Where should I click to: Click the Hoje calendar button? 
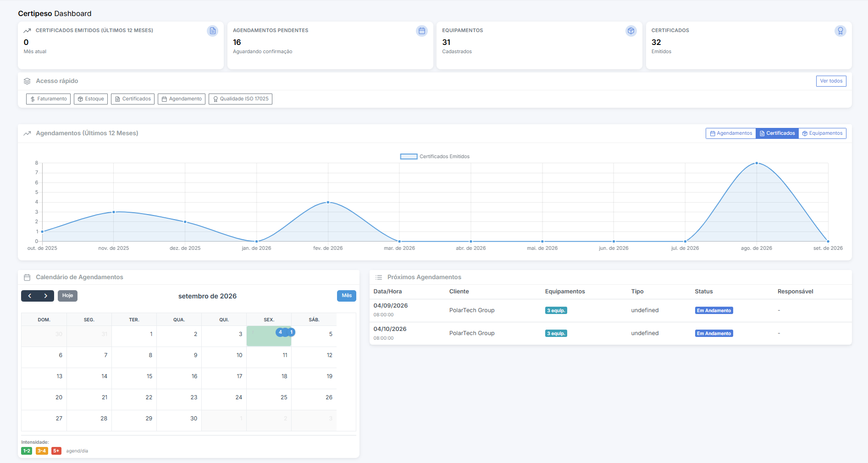[67, 296]
